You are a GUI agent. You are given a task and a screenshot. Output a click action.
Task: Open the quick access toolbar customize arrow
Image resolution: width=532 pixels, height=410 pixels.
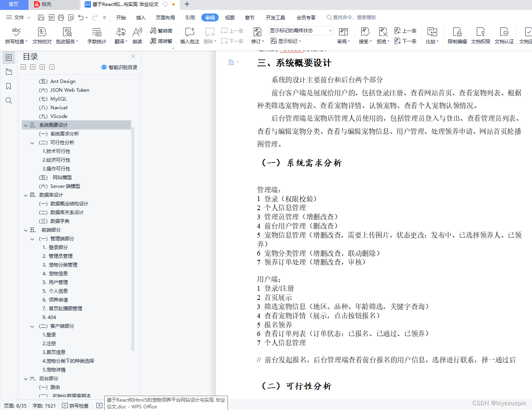point(104,17)
